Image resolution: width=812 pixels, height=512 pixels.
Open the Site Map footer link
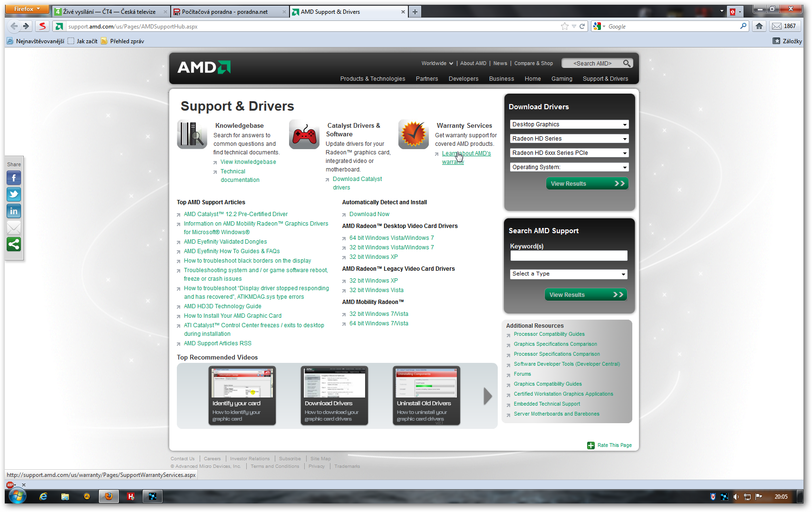point(320,459)
